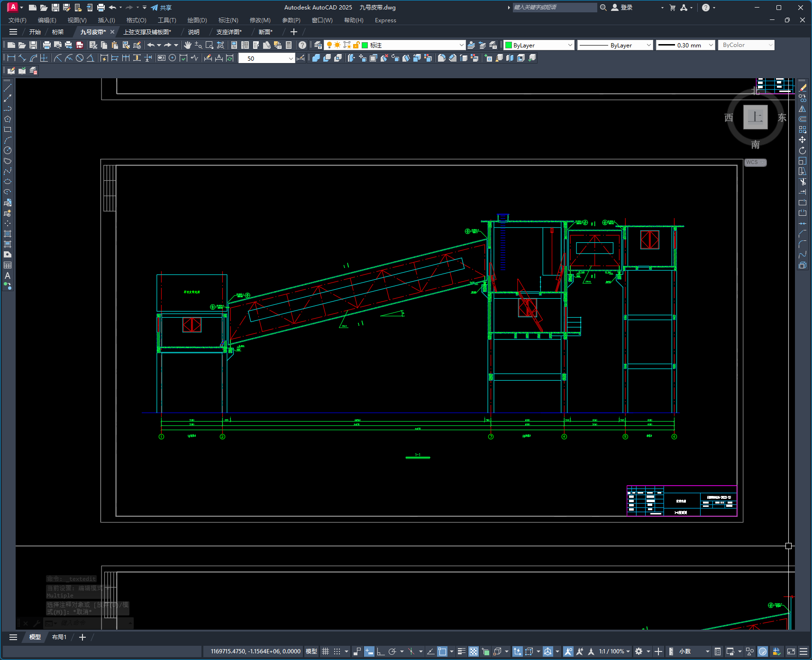Click the Diameter dimension tool
812x660 pixels.
tap(80, 58)
